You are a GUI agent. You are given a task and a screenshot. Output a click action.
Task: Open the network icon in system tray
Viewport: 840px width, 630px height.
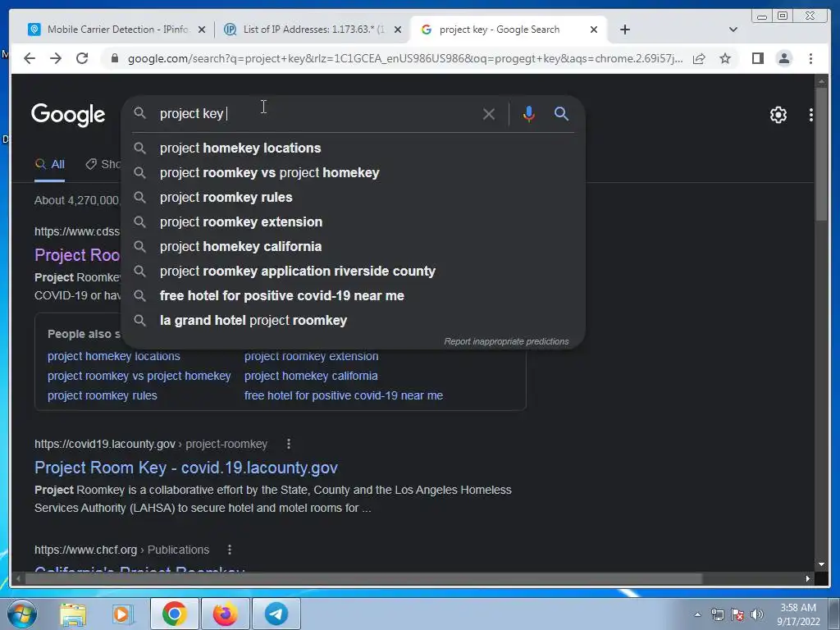coord(717,614)
